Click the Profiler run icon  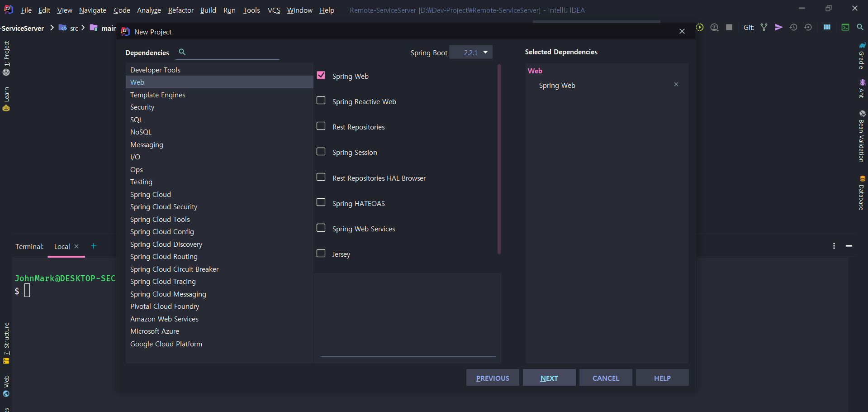click(x=715, y=27)
